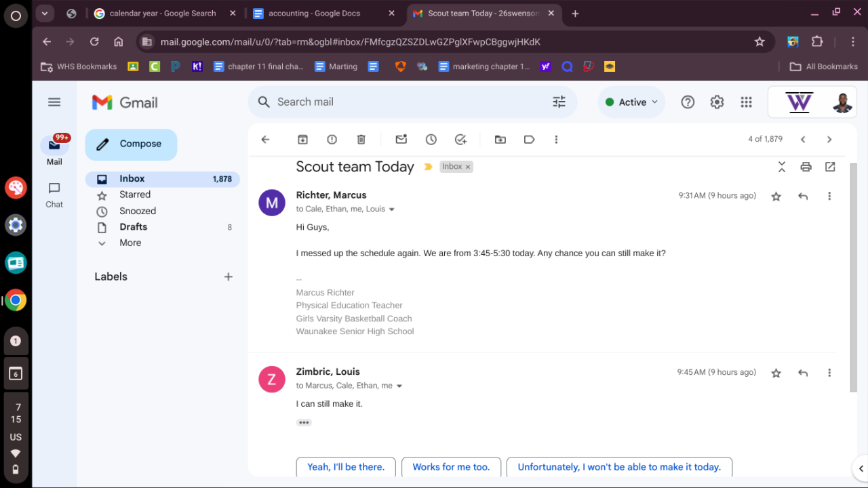Show recipient details for Louis's message

point(399,386)
